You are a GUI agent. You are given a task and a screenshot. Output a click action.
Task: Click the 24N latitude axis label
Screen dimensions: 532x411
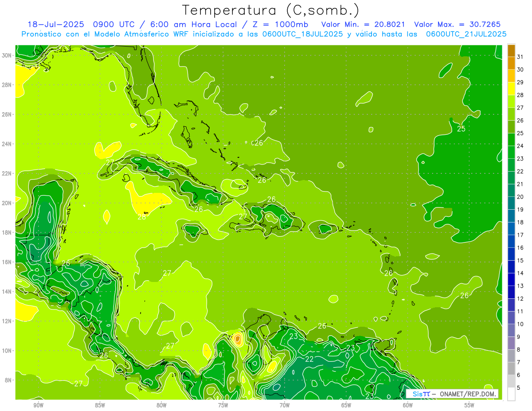coord(8,144)
